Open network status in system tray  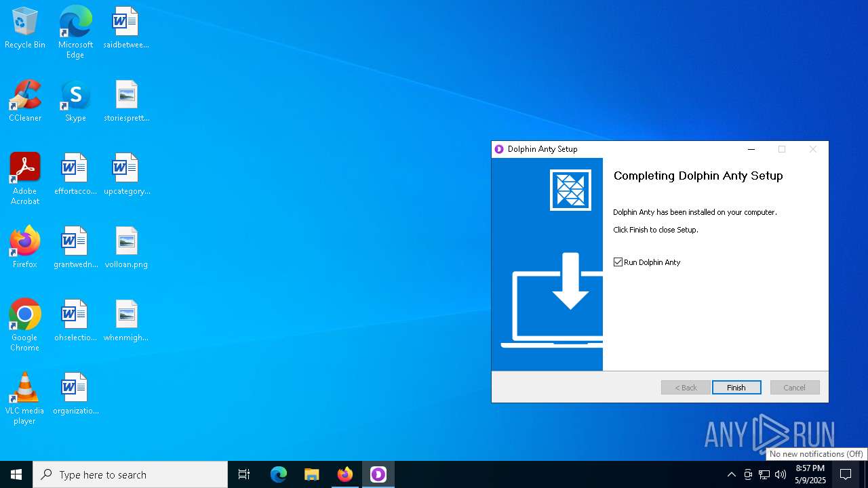(x=764, y=474)
